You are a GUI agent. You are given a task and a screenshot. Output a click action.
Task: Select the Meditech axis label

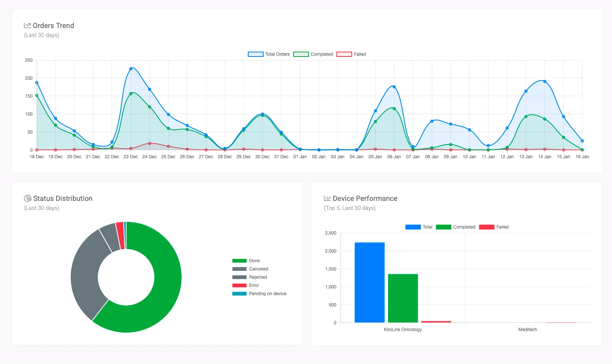tap(528, 330)
